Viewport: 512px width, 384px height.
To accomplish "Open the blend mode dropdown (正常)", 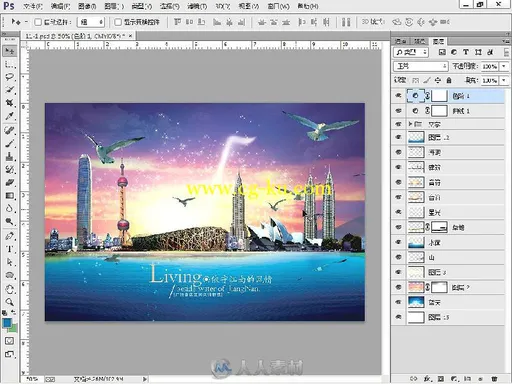I will click(421, 66).
